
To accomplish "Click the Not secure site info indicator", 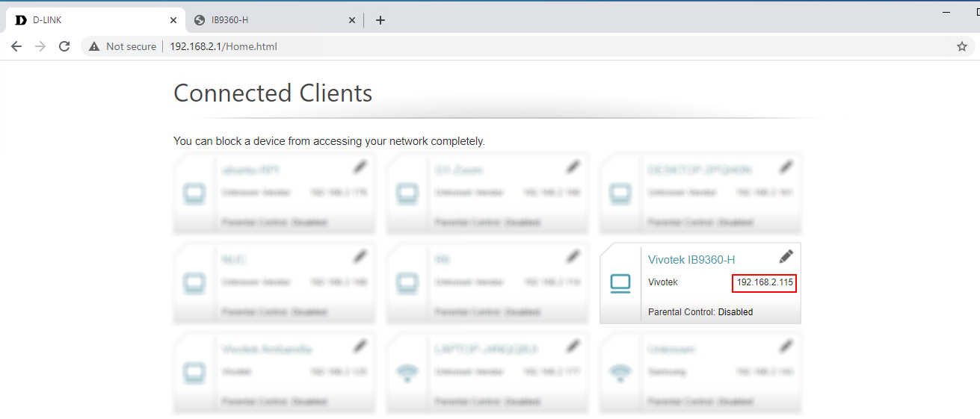I will (123, 46).
